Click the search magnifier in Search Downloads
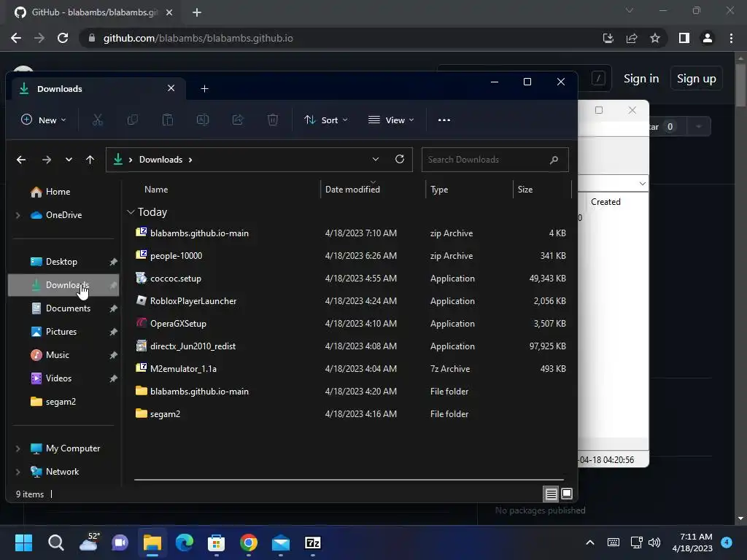Image resolution: width=747 pixels, height=560 pixels. pyautogui.click(x=554, y=160)
